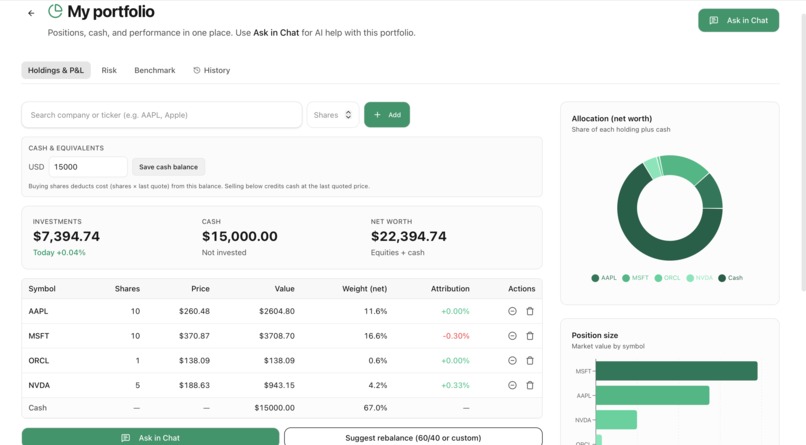
Task: Click the sell (minus) icon for NVDA
Action: click(512, 385)
